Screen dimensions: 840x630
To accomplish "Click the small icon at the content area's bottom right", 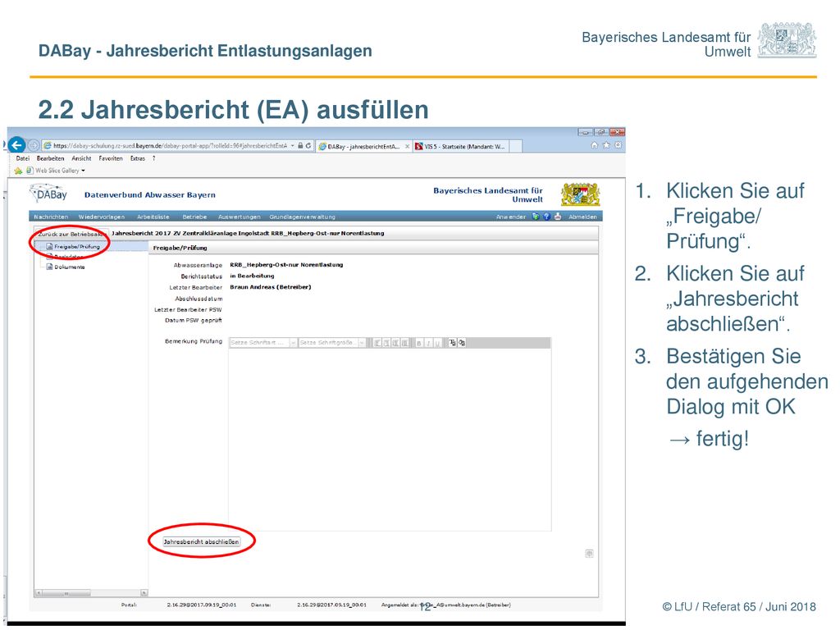I will coord(589,554).
